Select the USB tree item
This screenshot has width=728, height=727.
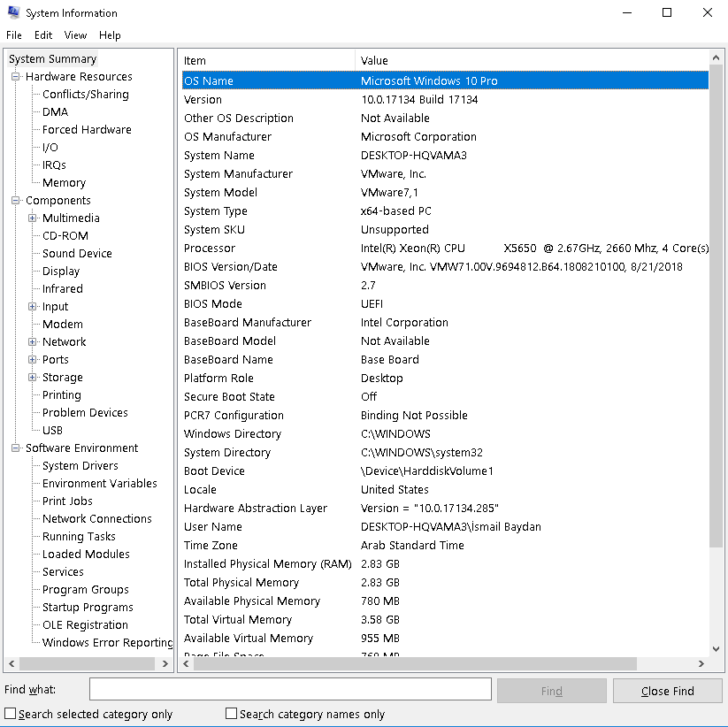(52, 431)
